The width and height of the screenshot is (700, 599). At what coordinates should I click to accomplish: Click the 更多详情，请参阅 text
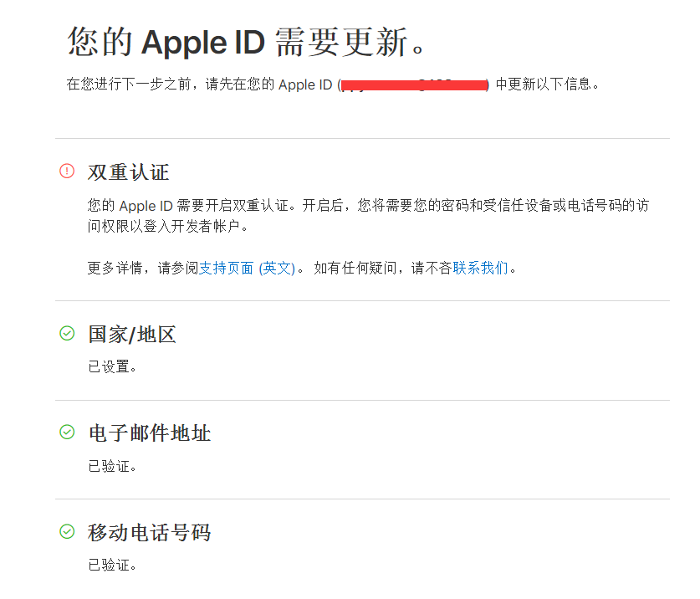tap(143, 268)
